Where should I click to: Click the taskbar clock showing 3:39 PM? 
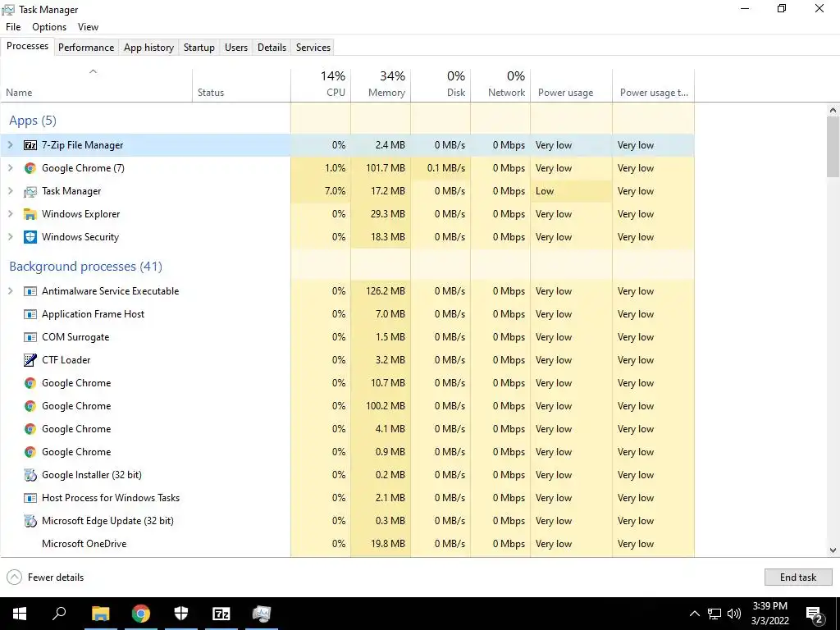(x=770, y=614)
